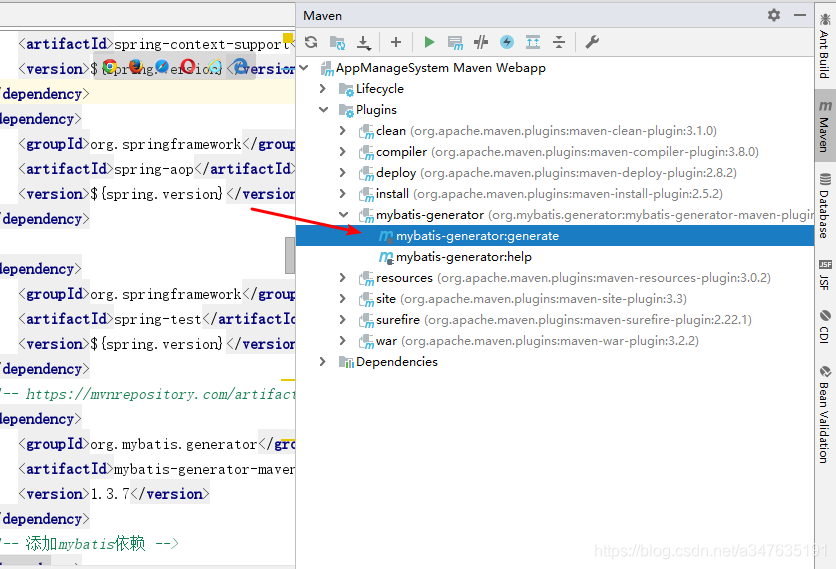Open the Database side tab
836x569 pixels.
(x=825, y=206)
